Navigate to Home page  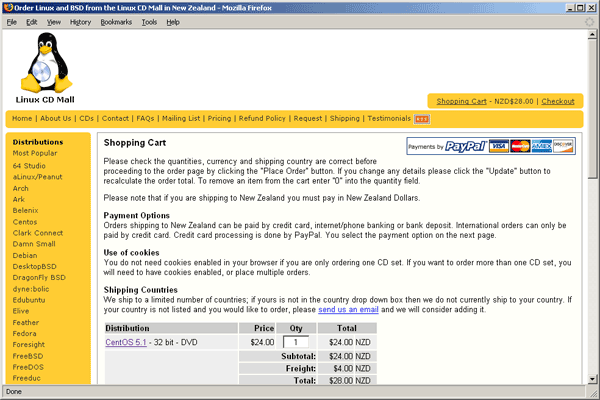coord(22,119)
